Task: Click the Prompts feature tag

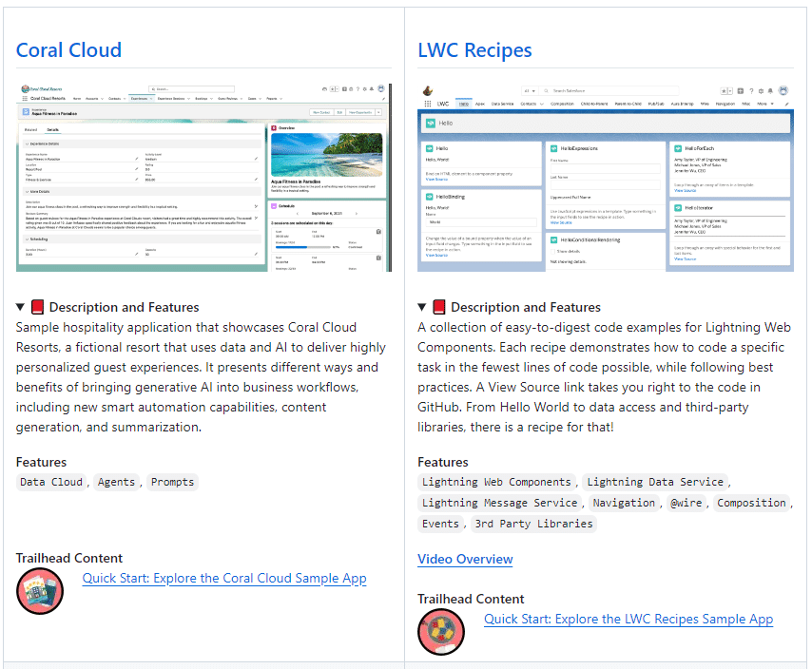Action: click(x=172, y=482)
